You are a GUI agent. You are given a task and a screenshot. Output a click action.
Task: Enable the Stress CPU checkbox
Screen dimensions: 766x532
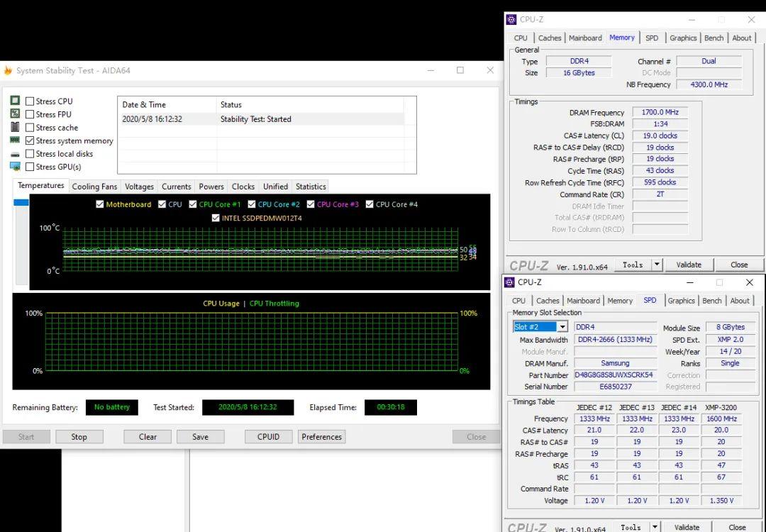pyautogui.click(x=30, y=101)
